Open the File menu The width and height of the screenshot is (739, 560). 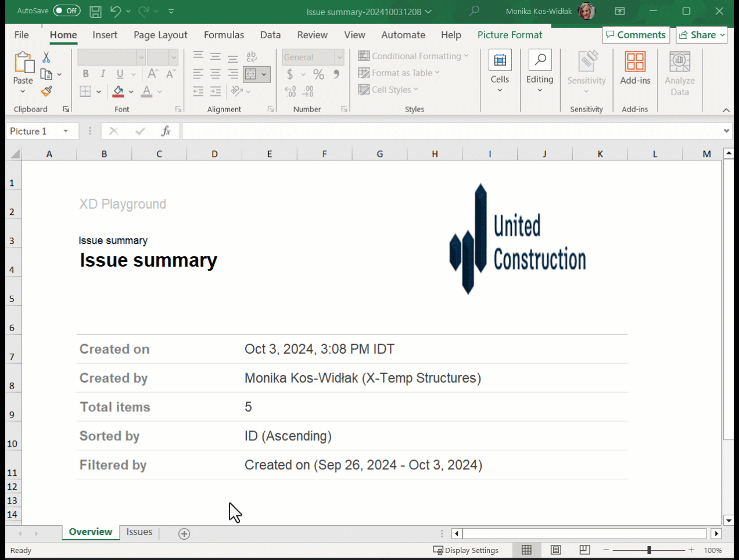21,35
